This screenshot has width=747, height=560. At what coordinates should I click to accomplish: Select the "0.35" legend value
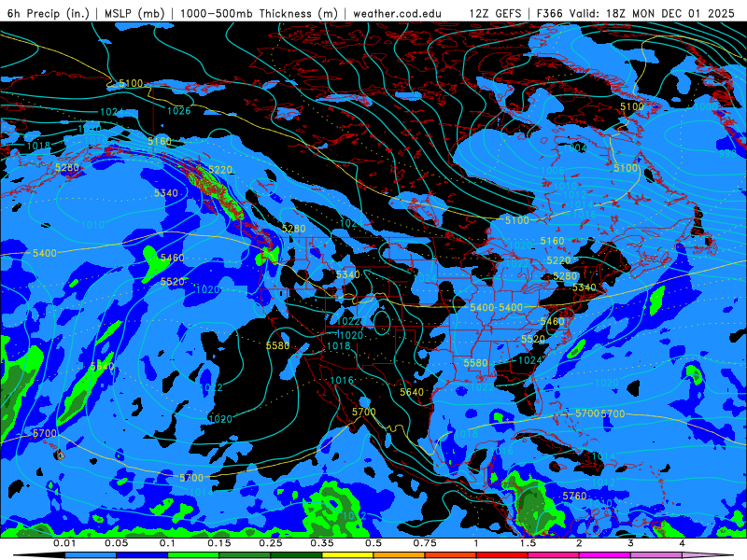[x=322, y=543]
